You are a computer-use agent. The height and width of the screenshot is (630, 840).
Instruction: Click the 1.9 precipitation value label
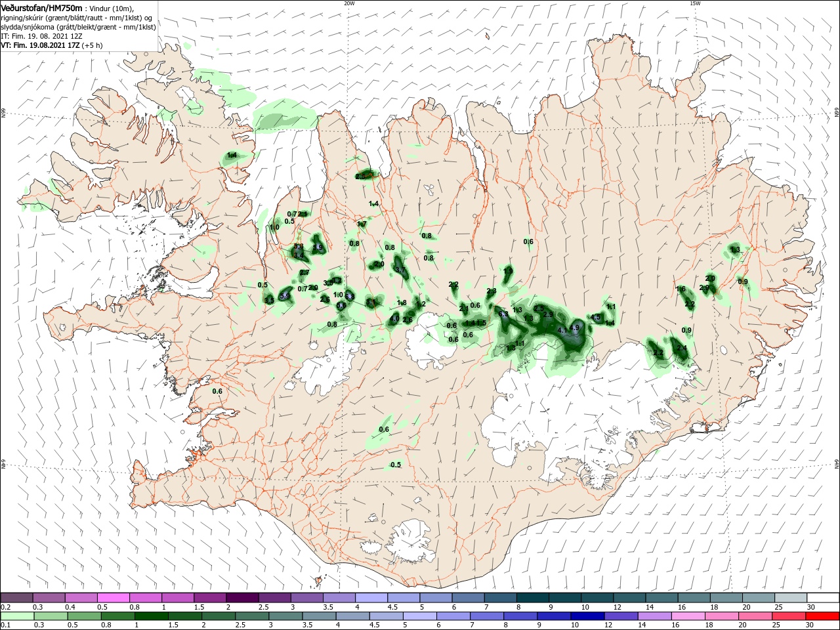click(508, 270)
